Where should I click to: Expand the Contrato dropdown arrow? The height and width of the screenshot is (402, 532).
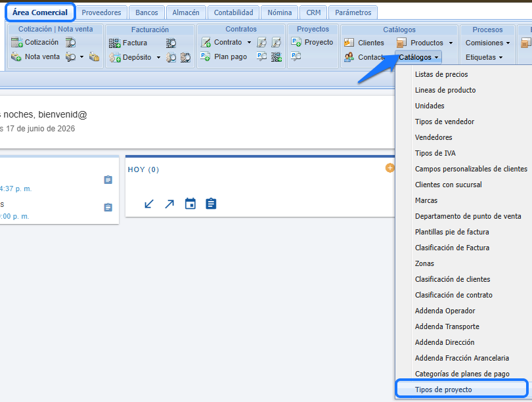[249, 43]
